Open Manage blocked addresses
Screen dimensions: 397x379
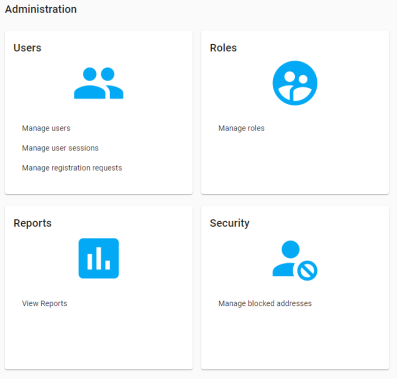[x=265, y=303]
